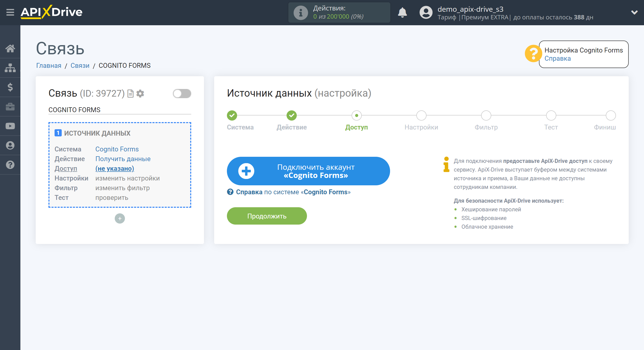Click изменить фильтр
This screenshot has height=350, width=644.
[x=123, y=188]
